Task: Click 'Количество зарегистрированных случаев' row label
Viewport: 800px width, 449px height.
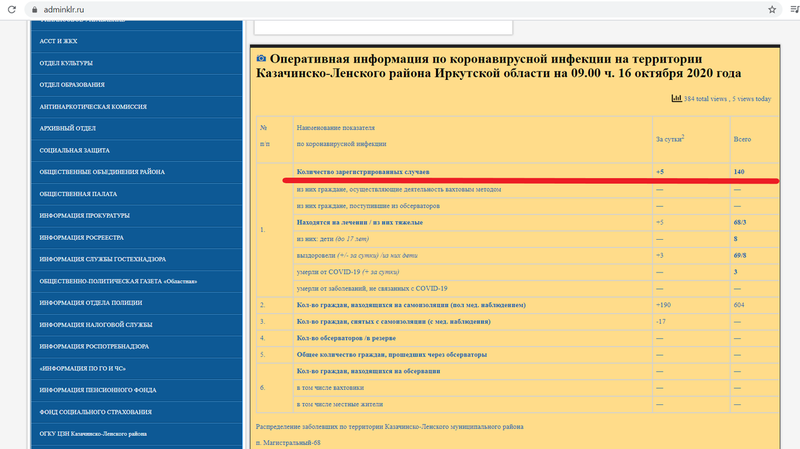Action: (x=363, y=172)
